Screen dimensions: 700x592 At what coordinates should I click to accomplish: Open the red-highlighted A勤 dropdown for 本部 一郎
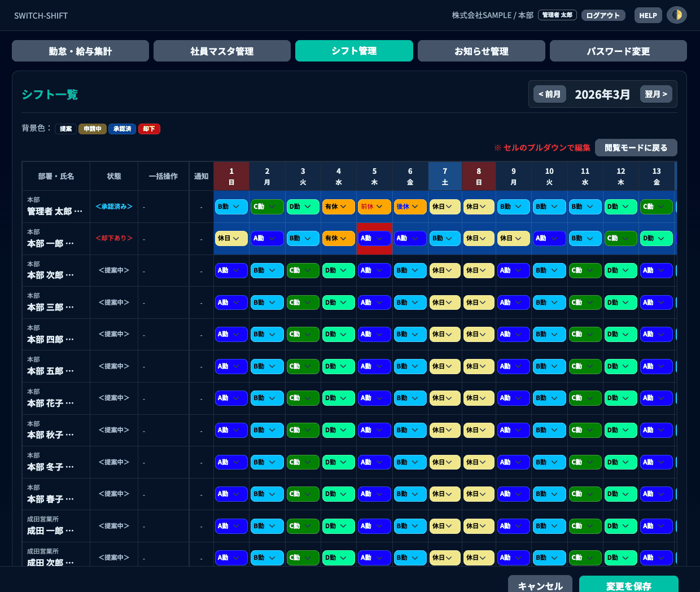pos(374,238)
